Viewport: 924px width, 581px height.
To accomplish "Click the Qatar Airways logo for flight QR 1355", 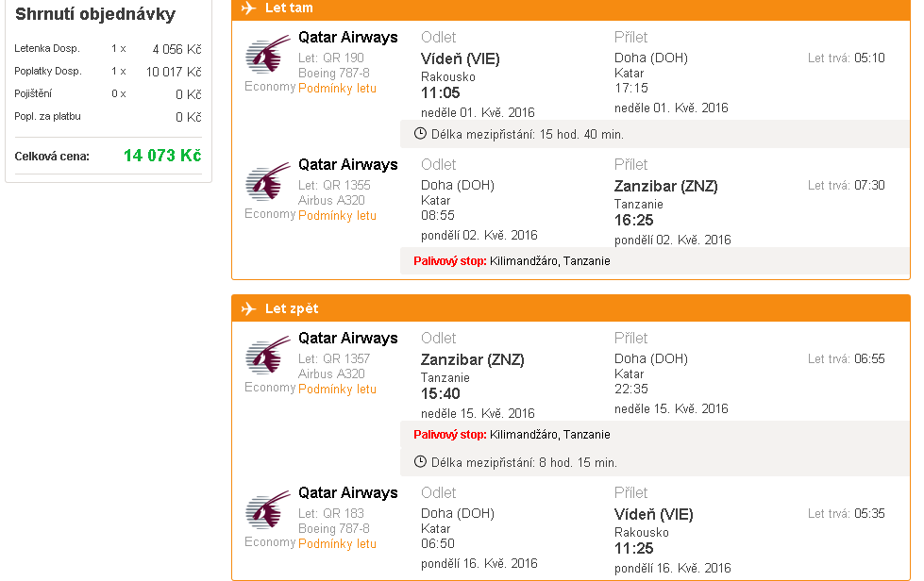I will [x=267, y=181].
